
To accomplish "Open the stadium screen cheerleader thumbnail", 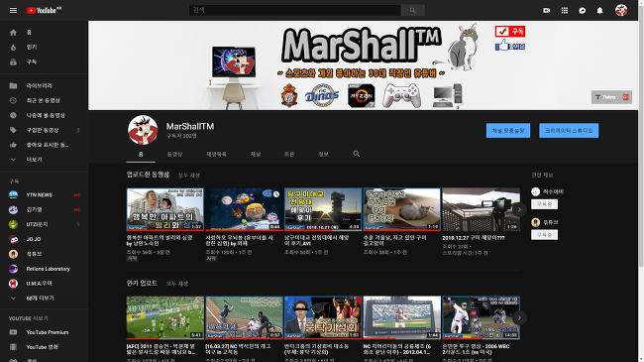I will (401, 317).
